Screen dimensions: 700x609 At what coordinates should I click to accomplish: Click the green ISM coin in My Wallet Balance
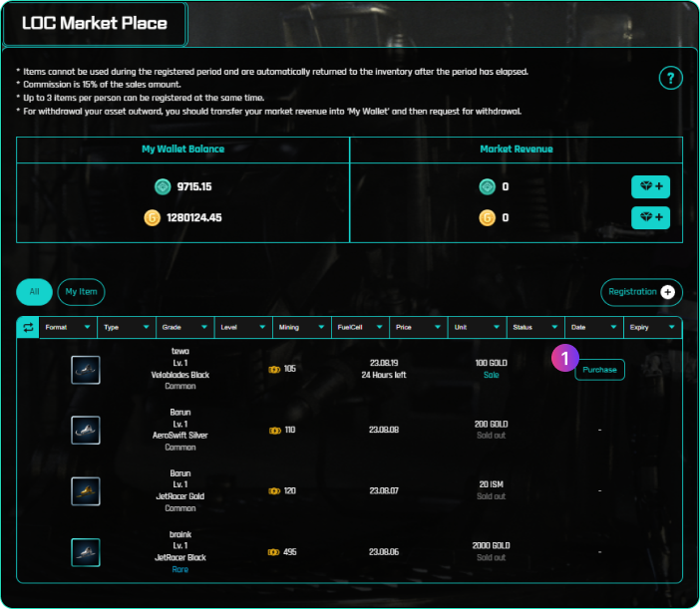164,186
